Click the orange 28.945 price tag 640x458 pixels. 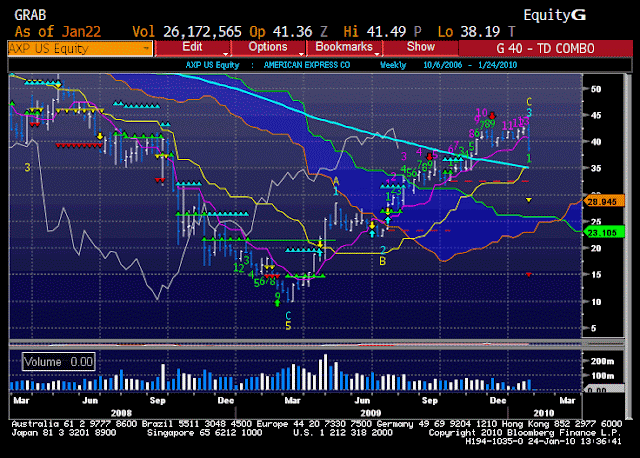(x=603, y=202)
